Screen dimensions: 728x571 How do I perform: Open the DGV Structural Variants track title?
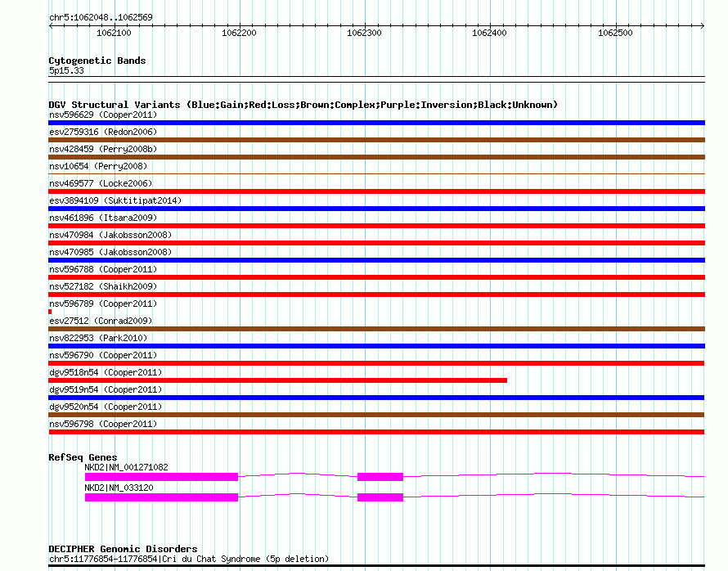tap(303, 105)
